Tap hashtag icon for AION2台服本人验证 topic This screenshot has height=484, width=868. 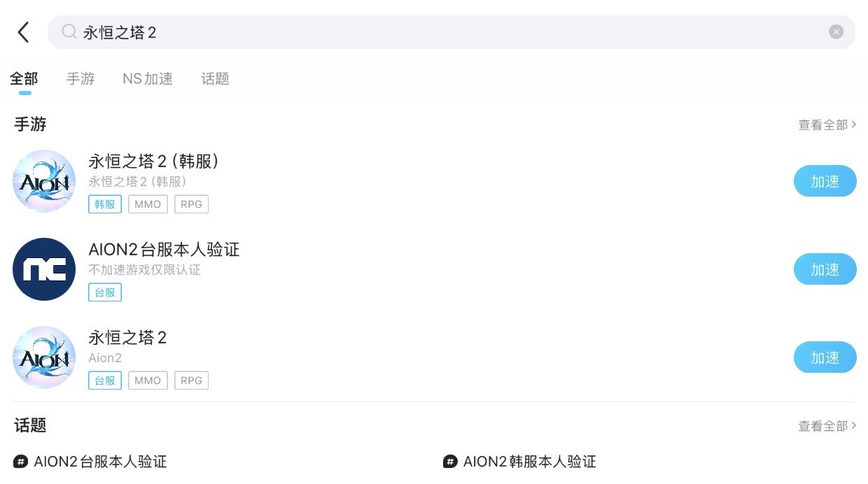click(x=21, y=462)
